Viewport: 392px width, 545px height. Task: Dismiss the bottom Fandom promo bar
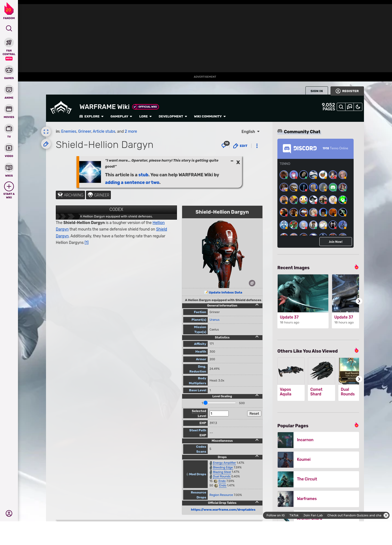[x=386, y=515]
